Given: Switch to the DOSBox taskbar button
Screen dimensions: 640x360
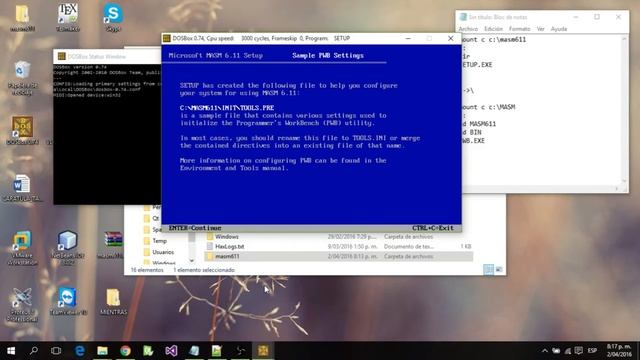Looking at the screenshot, I should pyautogui.click(x=263, y=351).
